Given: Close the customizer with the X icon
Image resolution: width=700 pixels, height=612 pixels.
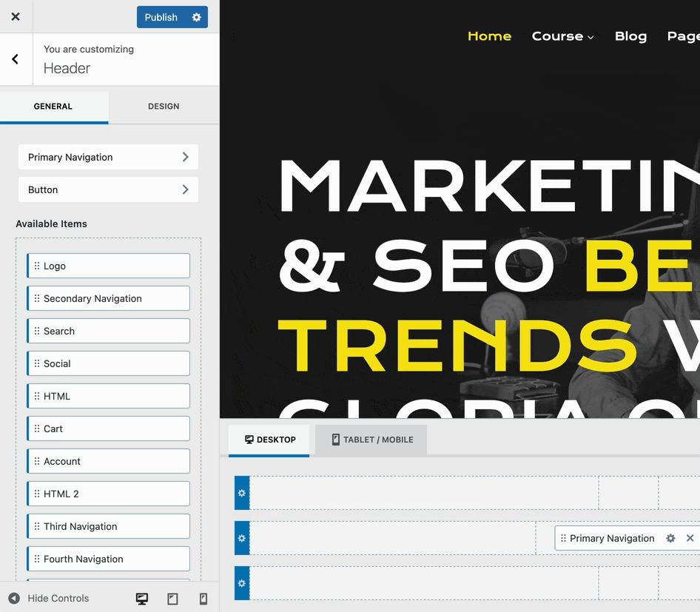Looking at the screenshot, I should [x=16, y=16].
